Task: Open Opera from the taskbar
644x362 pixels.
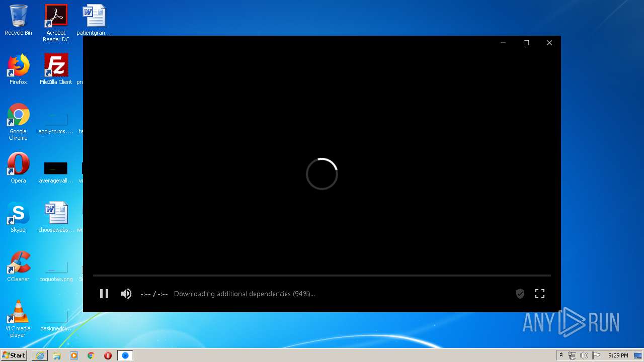Action: coord(108,355)
